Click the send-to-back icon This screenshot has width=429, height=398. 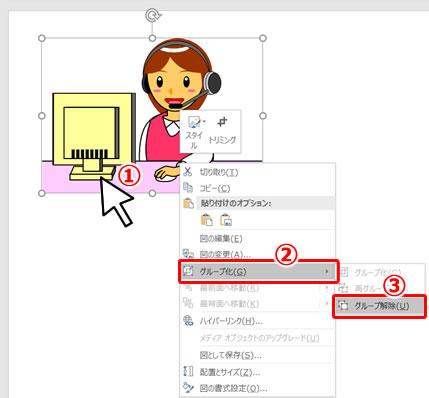tap(188, 303)
